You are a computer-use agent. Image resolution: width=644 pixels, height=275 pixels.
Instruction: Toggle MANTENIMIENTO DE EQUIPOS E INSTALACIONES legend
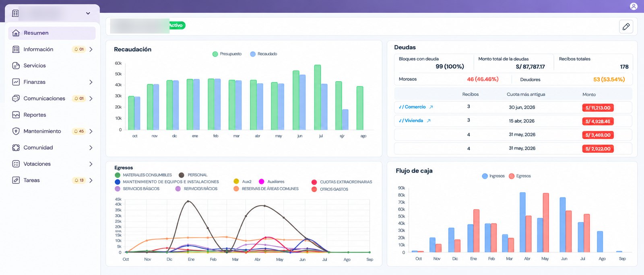coord(167,182)
